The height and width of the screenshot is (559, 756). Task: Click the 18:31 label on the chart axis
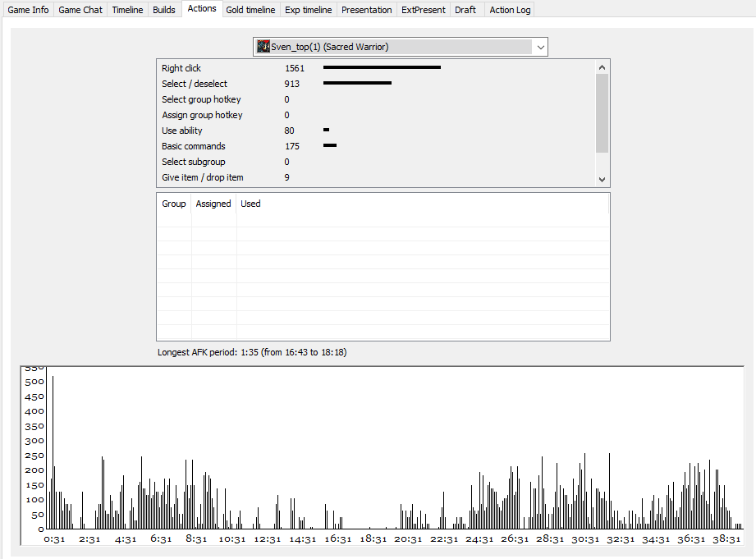[373, 538]
